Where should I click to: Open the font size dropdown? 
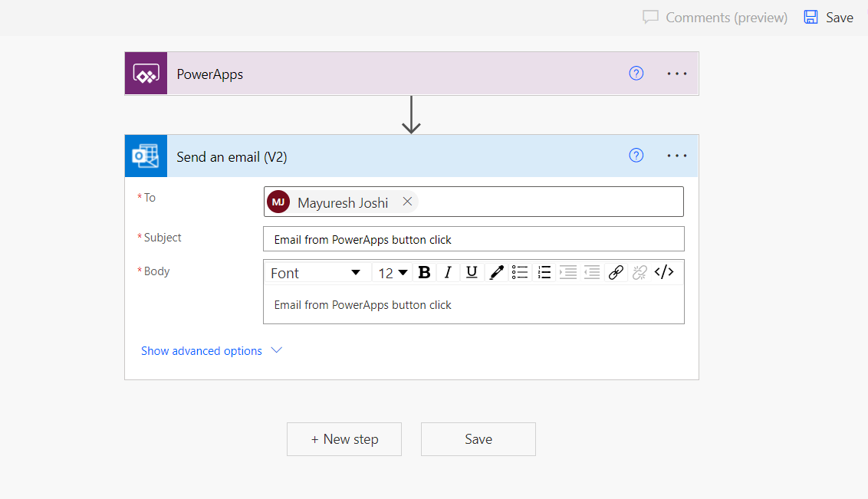tap(392, 272)
